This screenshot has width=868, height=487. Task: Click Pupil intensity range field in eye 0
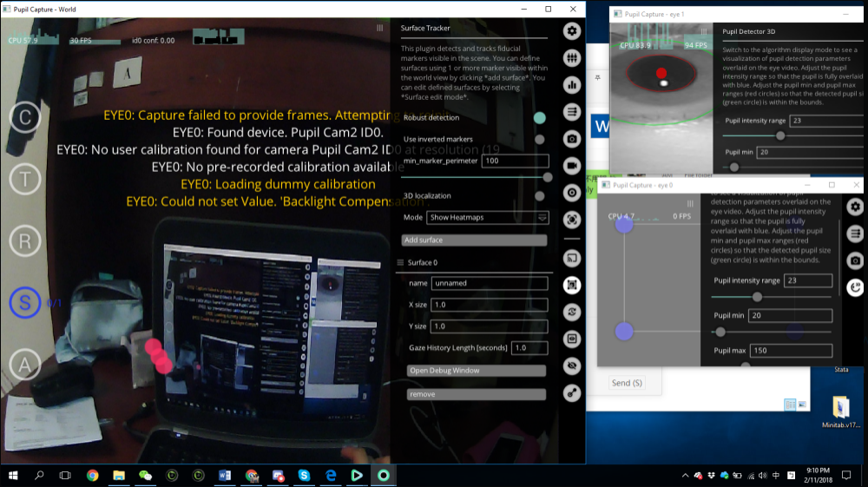807,280
